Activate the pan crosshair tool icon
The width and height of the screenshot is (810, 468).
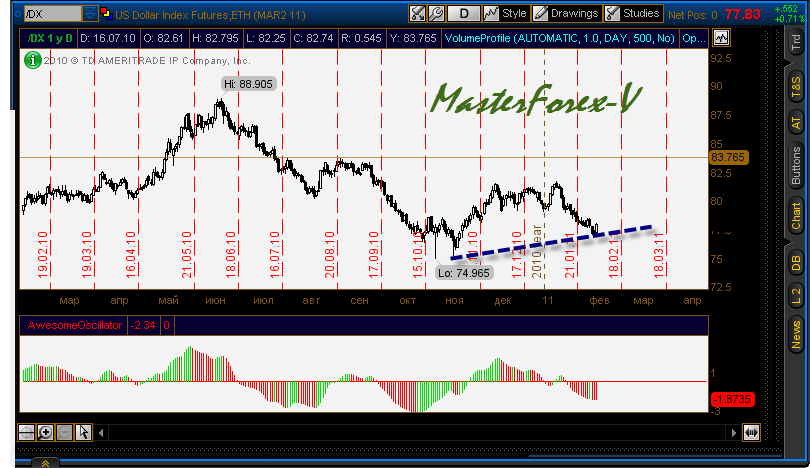[26, 432]
